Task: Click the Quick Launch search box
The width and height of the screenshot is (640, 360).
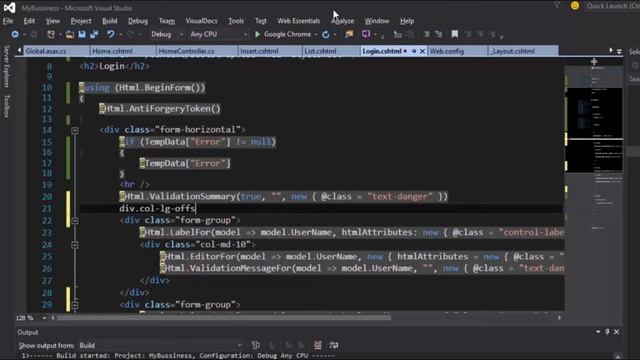Action: click(612, 6)
